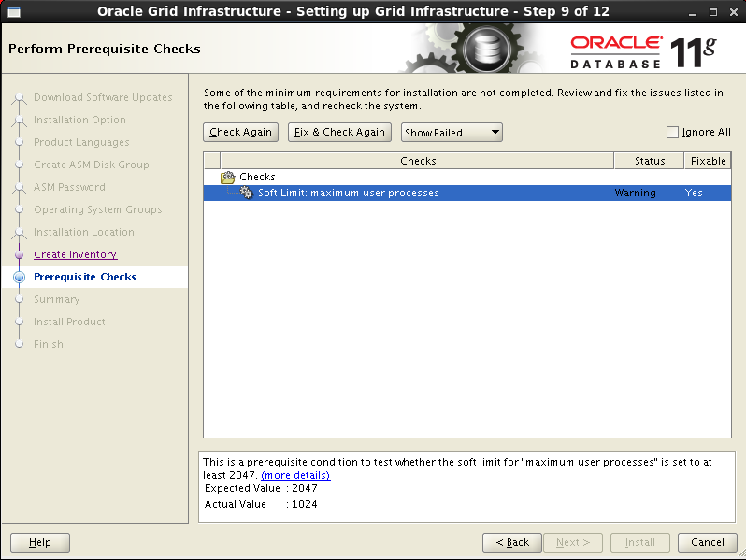Click the Summary step label
The width and height of the screenshot is (746, 560).
coord(57,299)
